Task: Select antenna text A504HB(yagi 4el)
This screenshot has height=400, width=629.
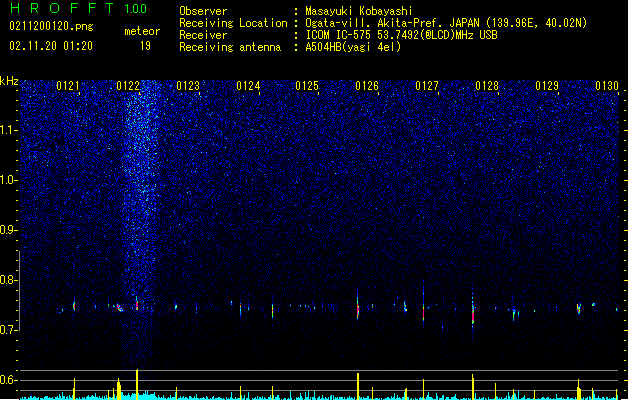Action: point(353,47)
